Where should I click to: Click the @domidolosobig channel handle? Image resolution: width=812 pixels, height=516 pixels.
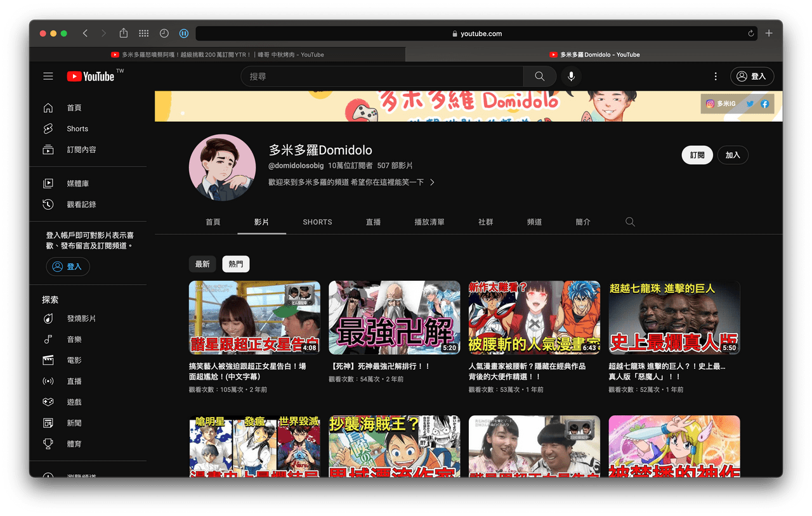(296, 165)
